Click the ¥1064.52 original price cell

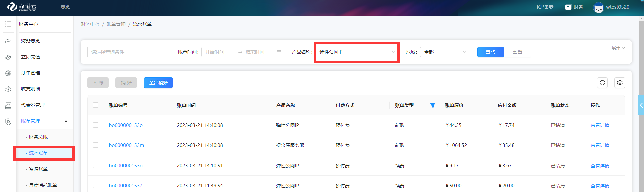[x=456, y=145]
